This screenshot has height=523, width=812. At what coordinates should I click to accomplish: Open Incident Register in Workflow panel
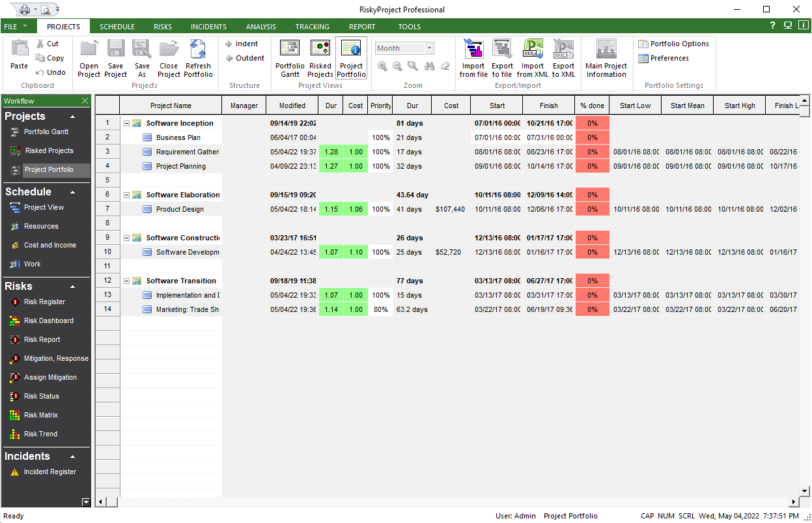50,472
